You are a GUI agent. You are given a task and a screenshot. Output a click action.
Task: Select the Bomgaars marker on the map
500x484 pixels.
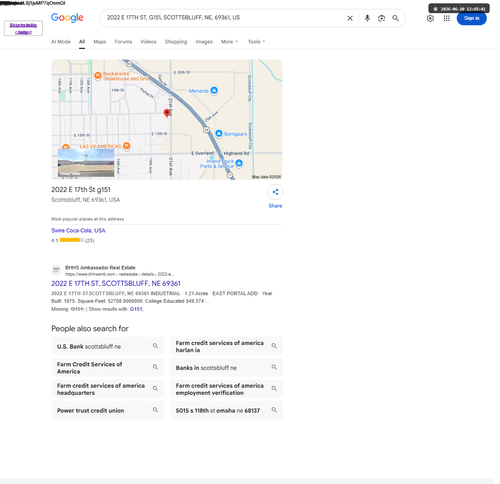(219, 134)
